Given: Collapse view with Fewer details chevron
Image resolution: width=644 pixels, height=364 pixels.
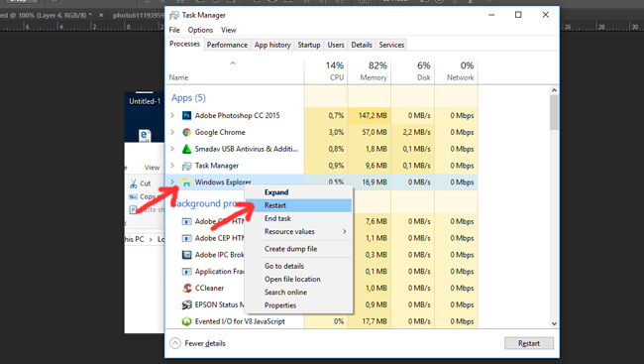Looking at the screenshot, I should (175, 343).
